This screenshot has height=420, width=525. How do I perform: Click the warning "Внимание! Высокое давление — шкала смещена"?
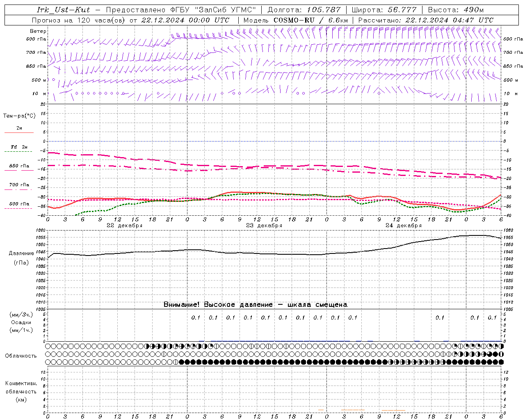coord(255,305)
